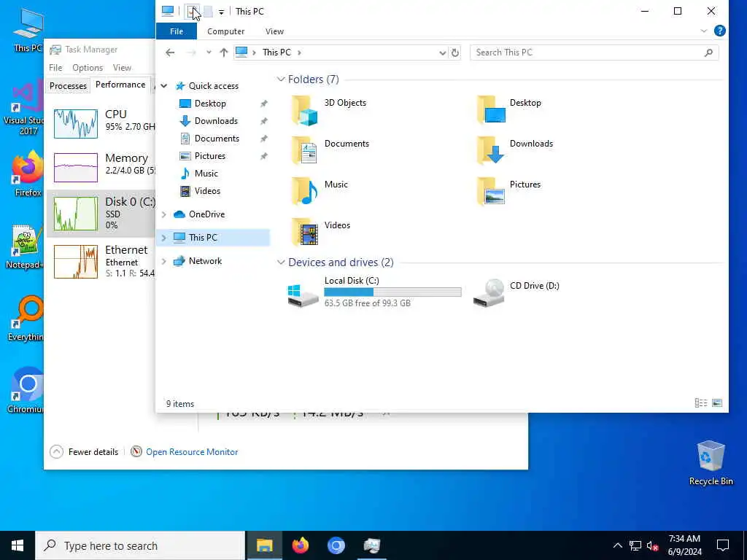Click the New folder quick access toolbar icon
Image resolution: width=747 pixels, height=560 pixels.
(x=208, y=11)
